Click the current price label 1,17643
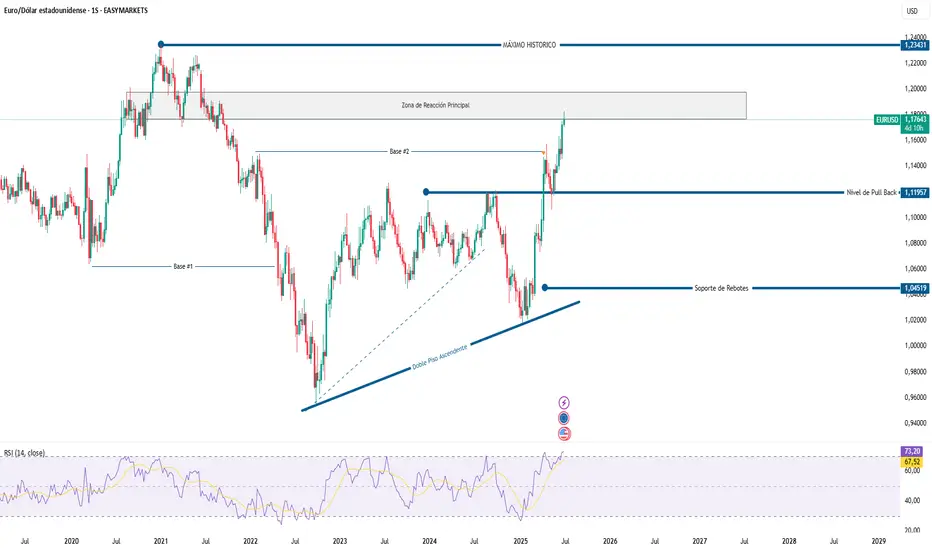 [915, 120]
